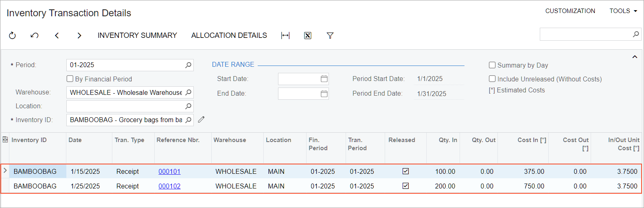This screenshot has width=644, height=208.
Task: Open the grid filter settings icon
Action: [x=330, y=36]
